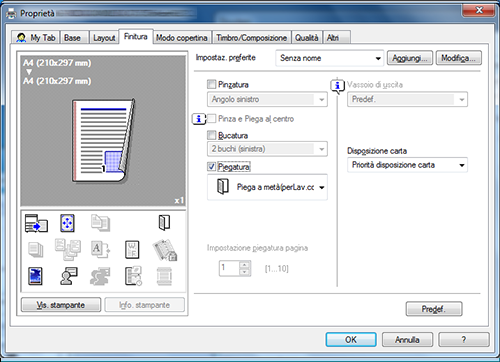This screenshot has height=362, width=500.
Task: Switch to the My Tab tab
Action: click(x=35, y=37)
